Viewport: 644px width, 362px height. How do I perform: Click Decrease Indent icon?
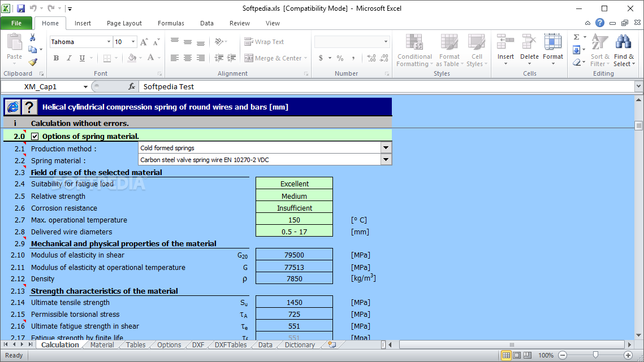(x=219, y=58)
